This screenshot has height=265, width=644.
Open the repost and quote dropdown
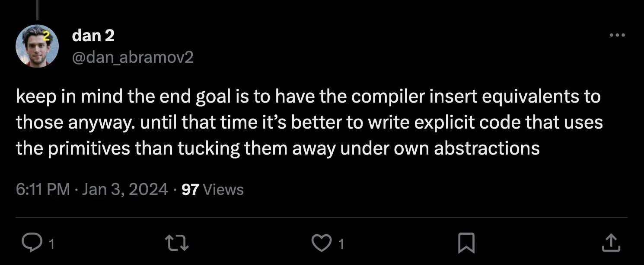(176, 243)
